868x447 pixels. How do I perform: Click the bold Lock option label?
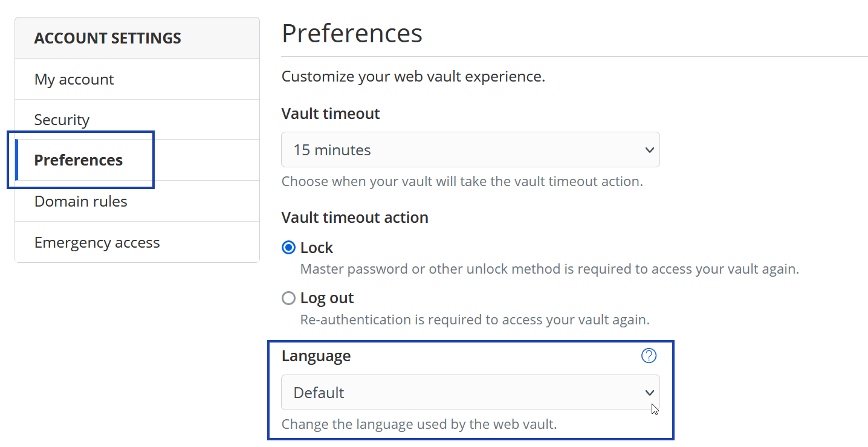(x=317, y=248)
